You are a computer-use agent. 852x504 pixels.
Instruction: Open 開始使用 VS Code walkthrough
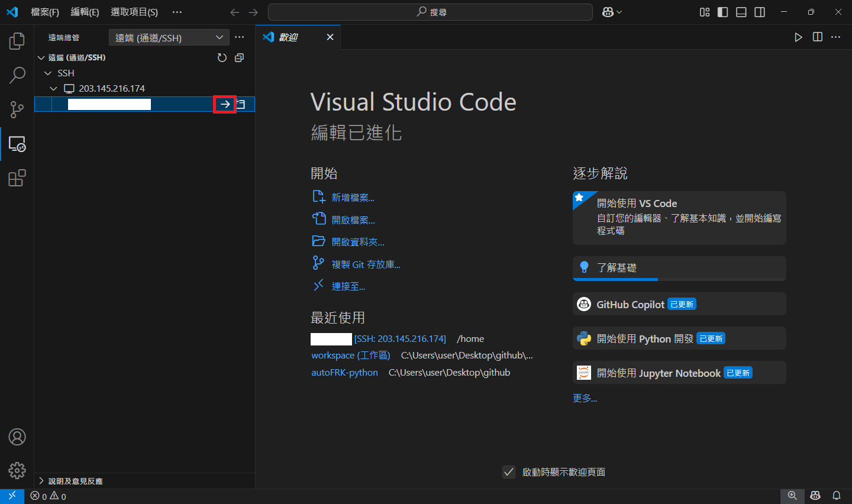point(679,218)
